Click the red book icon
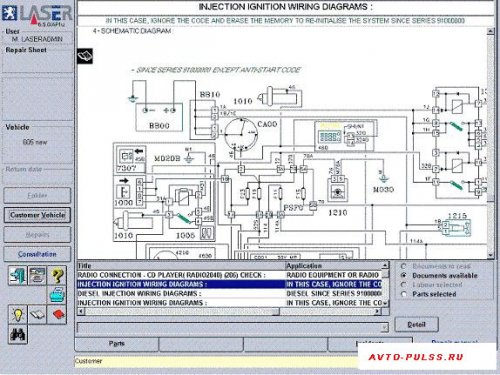The width and height of the screenshot is (500, 375). (57, 314)
